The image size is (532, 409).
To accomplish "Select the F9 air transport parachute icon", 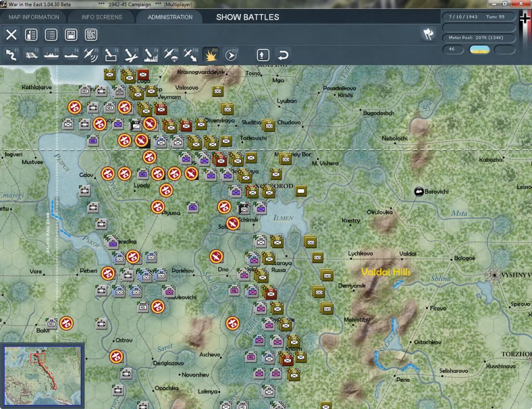I will pos(170,55).
